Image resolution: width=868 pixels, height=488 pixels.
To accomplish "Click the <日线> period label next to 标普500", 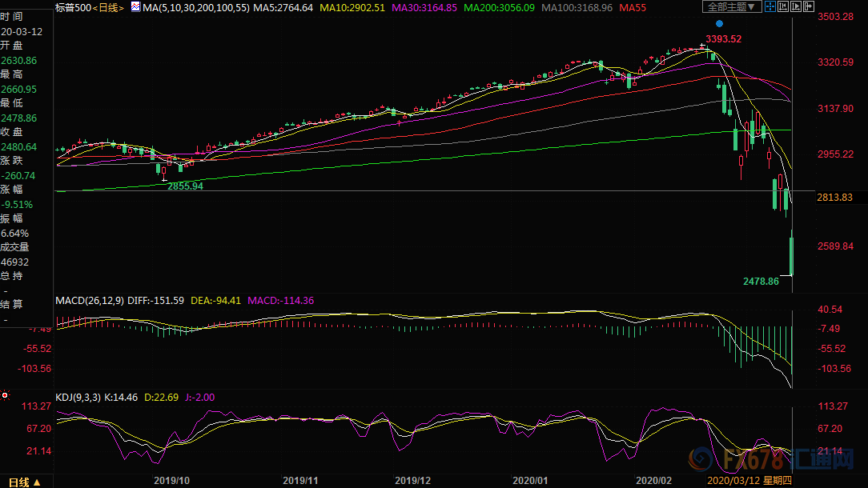I will (109, 7).
